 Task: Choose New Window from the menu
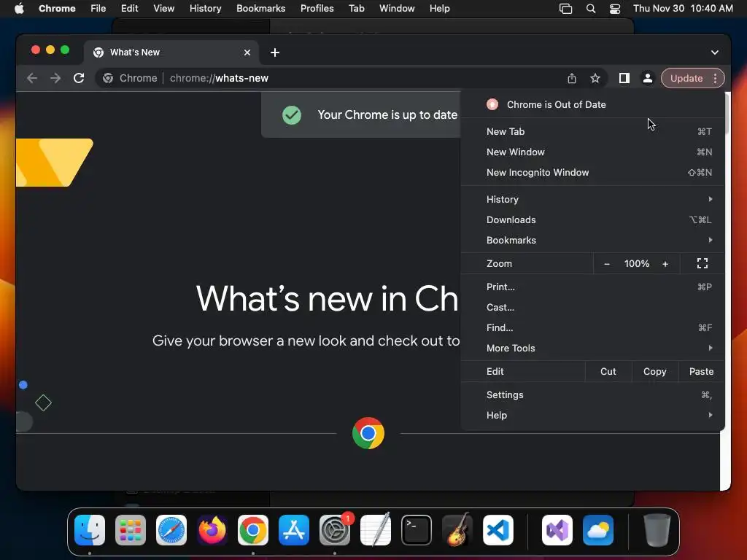pyautogui.click(x=592, y=152)
